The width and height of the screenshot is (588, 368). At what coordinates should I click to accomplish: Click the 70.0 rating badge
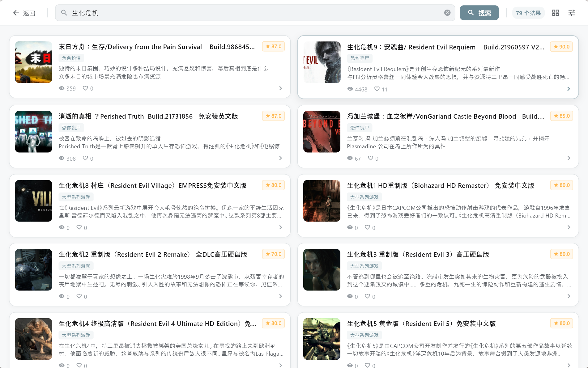[x=273, y=254]
